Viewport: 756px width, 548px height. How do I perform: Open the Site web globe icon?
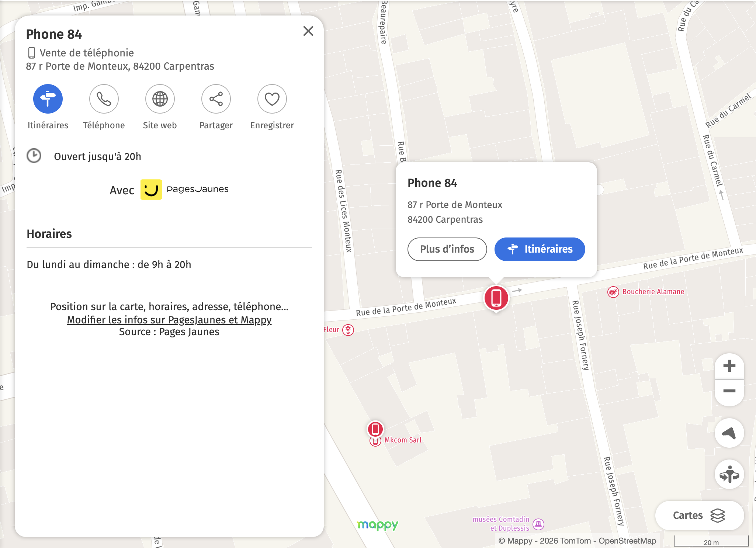pos(160,98)
